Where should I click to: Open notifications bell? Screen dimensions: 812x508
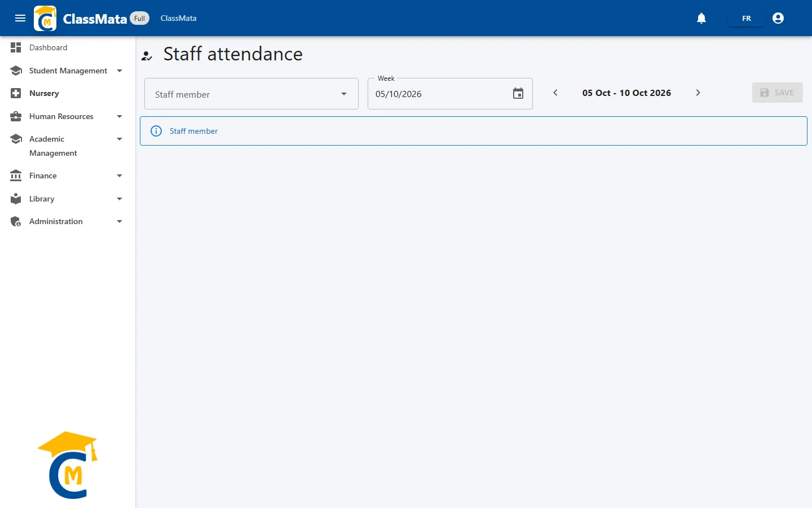coord(701,18)
